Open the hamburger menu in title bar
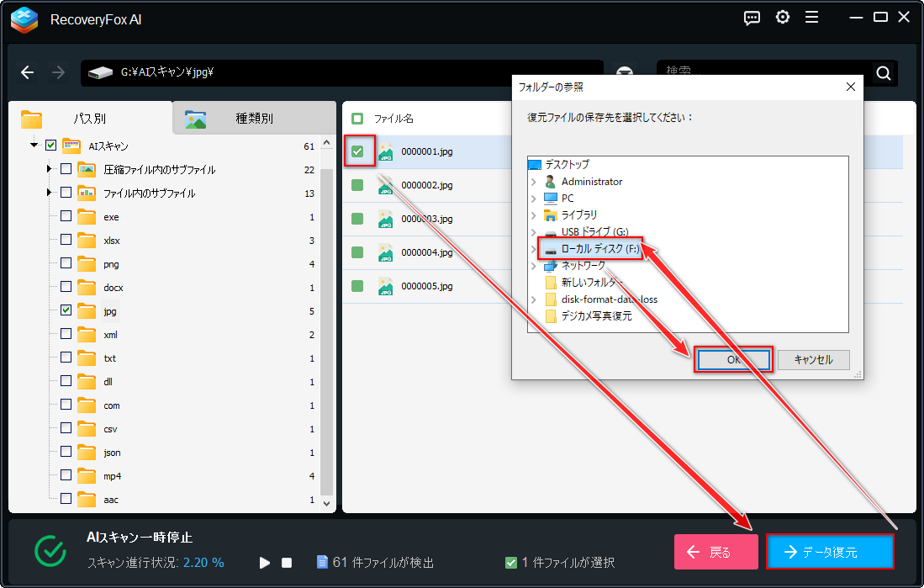Image resolution: width=924 pixels, height=588 pixels. (811, 18)
